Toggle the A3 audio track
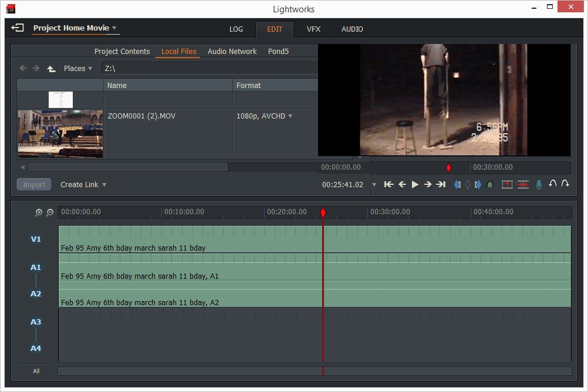588x392 pixels. tap(35, 321)
